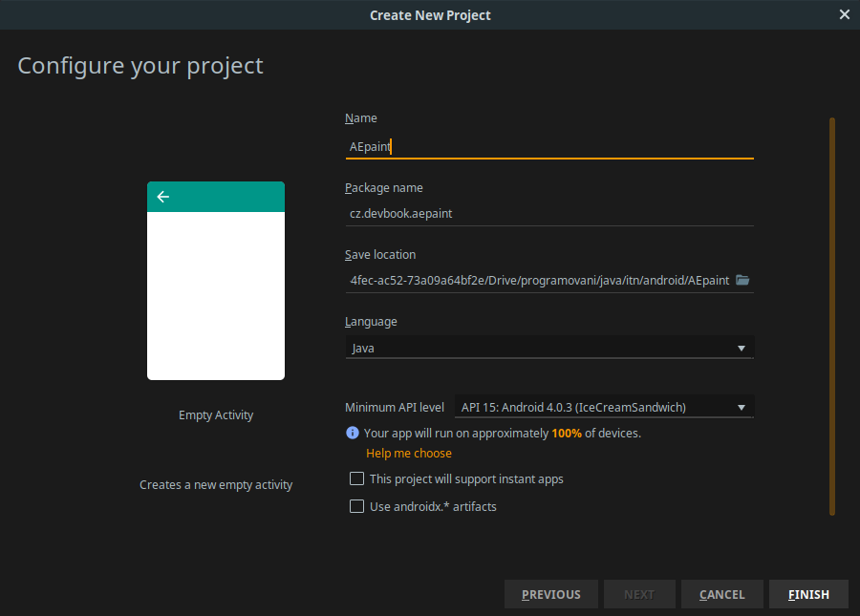Click the teal toolbar of the Empty Activity preview

[215, 197]
